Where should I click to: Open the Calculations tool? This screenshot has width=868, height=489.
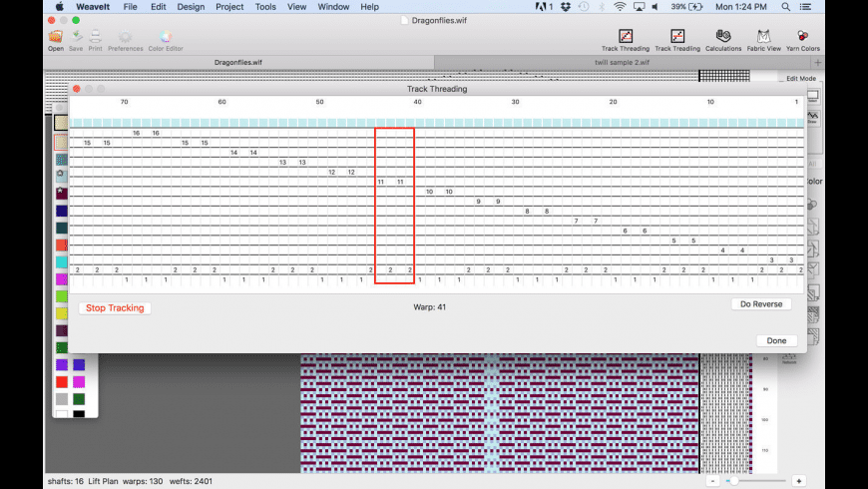723,37
